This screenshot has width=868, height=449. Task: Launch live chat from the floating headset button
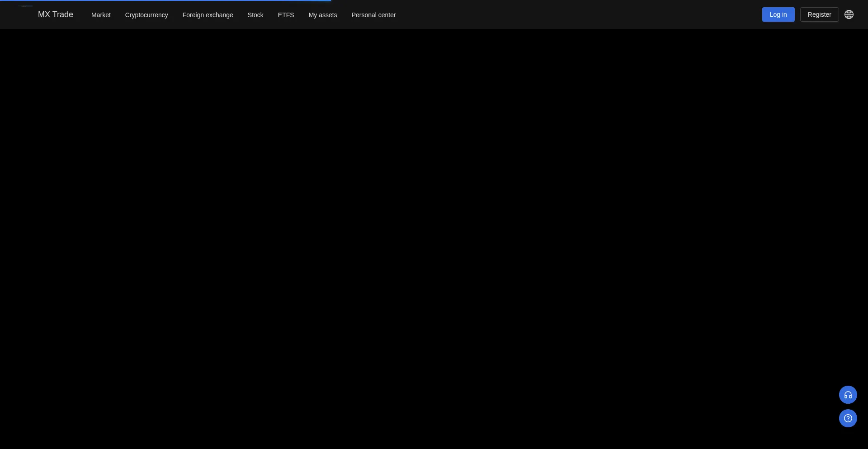(x=848, y=395)
